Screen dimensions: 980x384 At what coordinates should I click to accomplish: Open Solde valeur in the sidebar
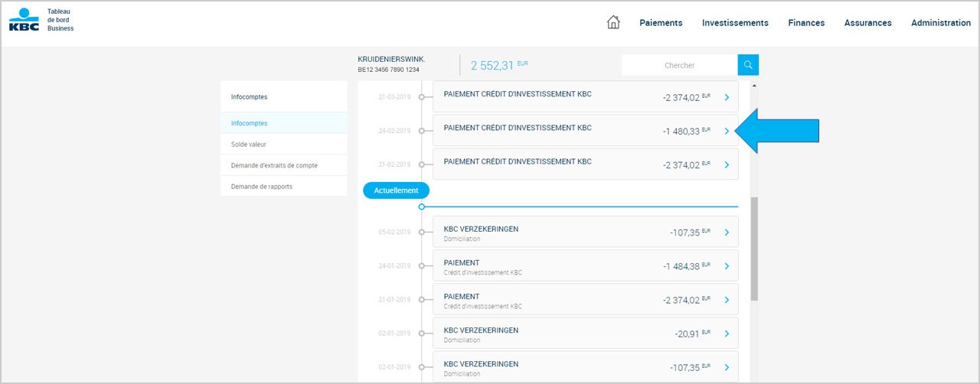(x=283, y=144)
